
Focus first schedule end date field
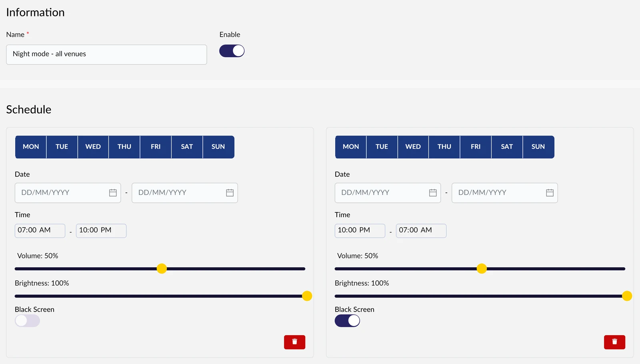(x=185, y=193)
